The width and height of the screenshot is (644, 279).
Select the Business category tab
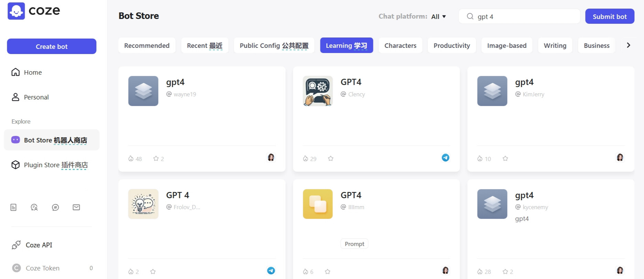point(597,45)
